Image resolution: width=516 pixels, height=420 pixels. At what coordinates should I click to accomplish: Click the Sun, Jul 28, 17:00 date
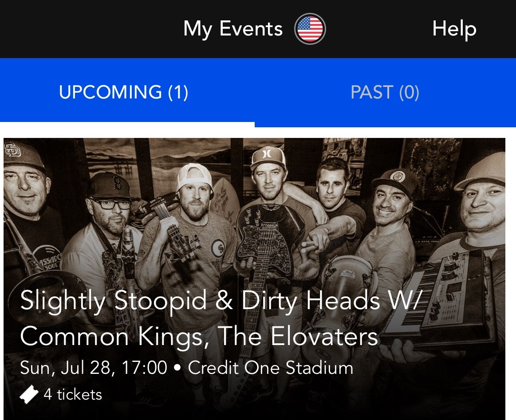94,368
